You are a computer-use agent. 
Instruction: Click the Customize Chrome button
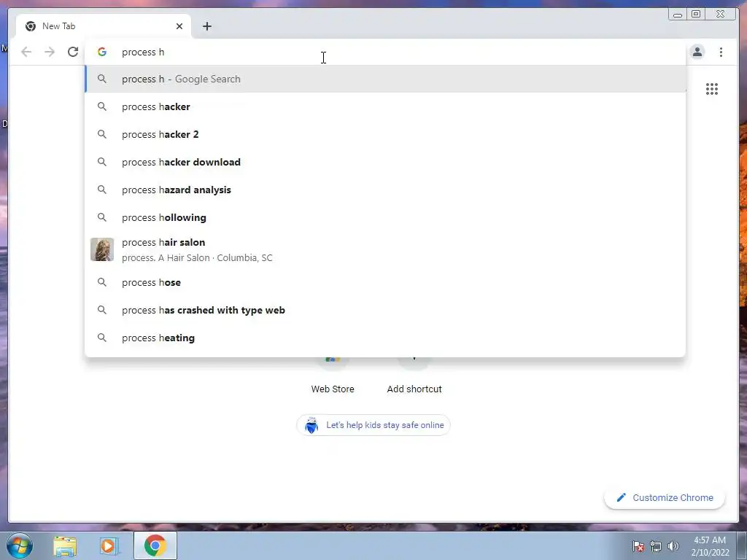coord(665,497)
